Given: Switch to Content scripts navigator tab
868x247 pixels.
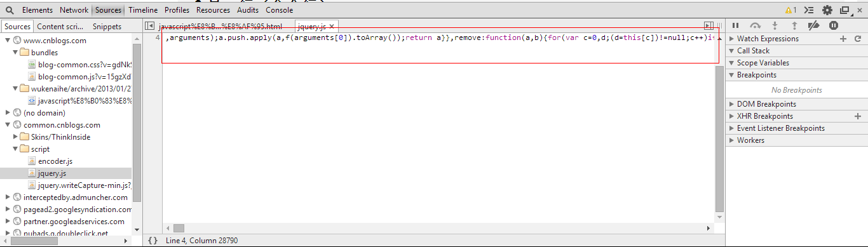Looking at the screenshot, I should coord(60,27).
